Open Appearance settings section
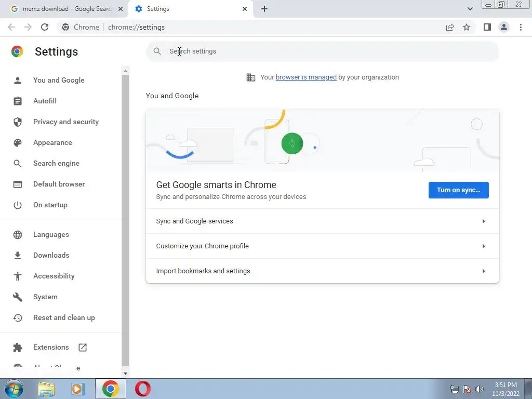The height and width of the screenshot is (399, 532). coord(52,142)
